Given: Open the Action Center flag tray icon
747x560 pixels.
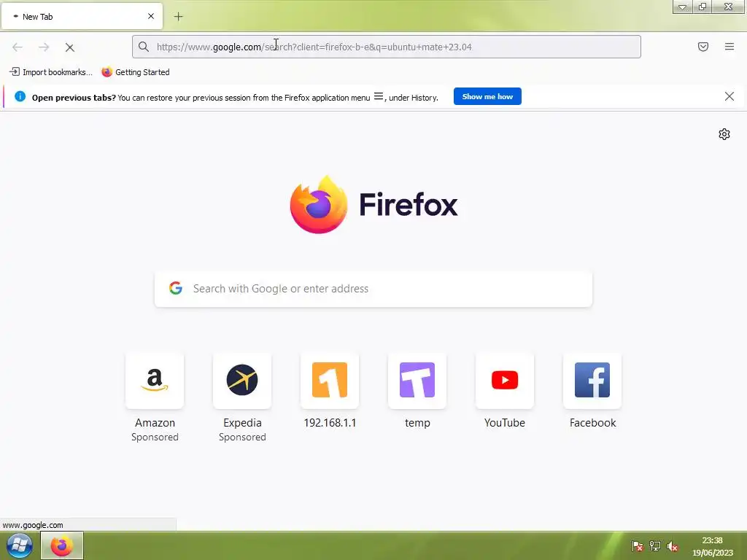Looking at the screenshot, I should (637, 546).
